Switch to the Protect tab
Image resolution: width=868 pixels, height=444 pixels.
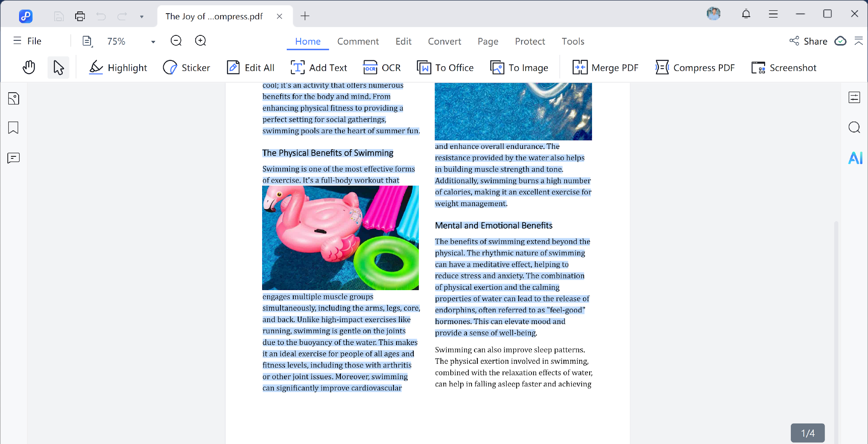coord(530,41)
